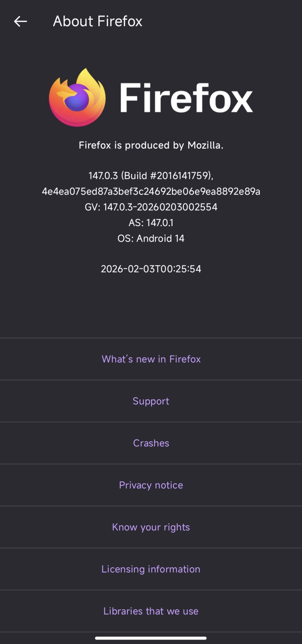Open Licensing information

click(151, 569)
